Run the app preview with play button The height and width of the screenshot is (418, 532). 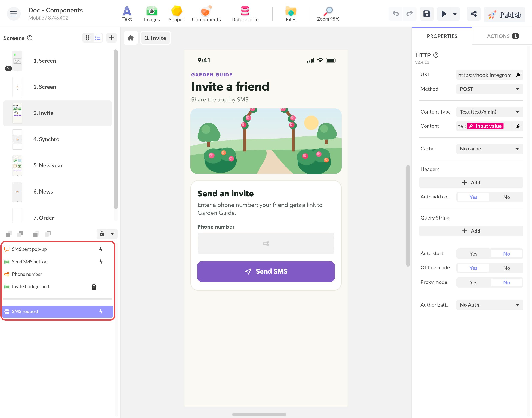pyautogui.click(x=444, y=14)
